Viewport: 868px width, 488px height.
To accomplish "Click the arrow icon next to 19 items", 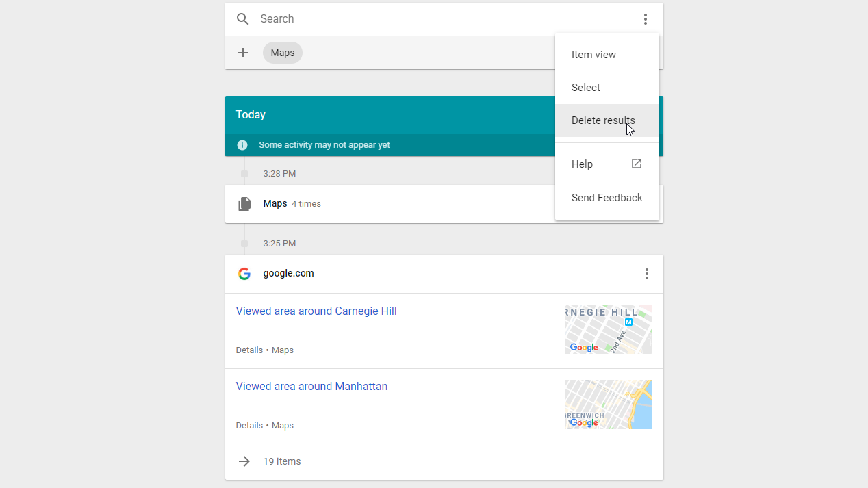I will 244,461.
